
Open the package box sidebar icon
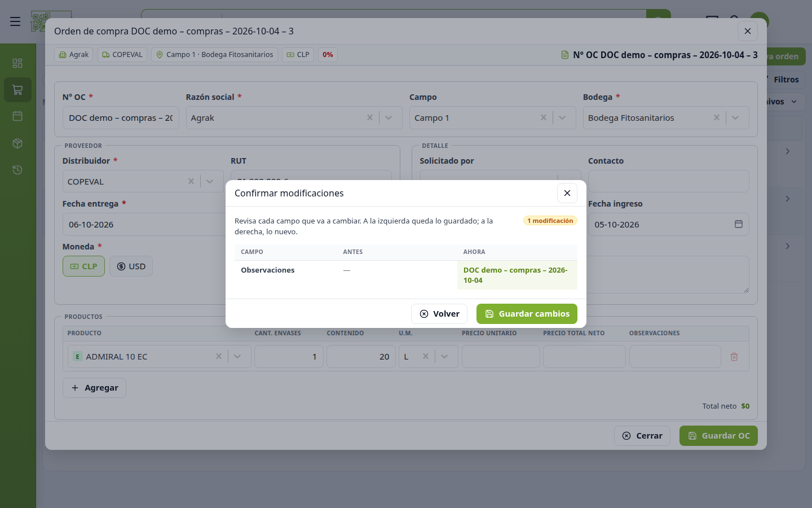click(17, 143)
